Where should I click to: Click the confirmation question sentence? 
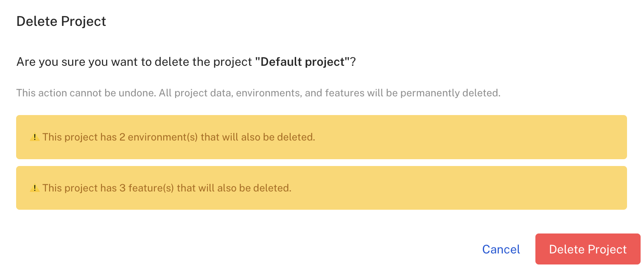tap(185, 62)
